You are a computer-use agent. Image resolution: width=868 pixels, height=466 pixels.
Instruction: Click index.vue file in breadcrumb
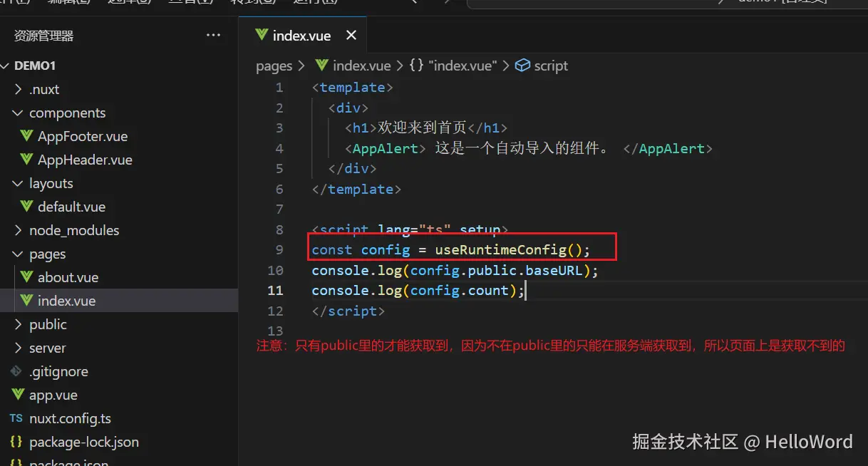click(x=362, y=66)
